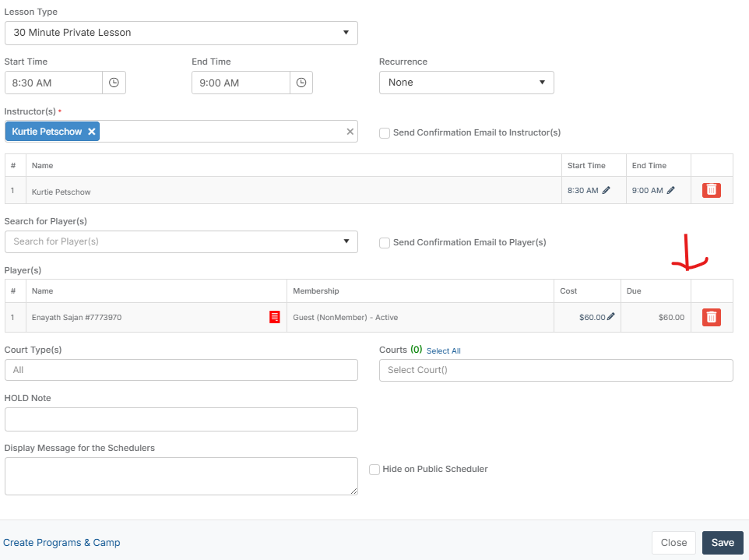Screen dimensions: 749x560
Task: Open the Court Type(s) selector
Action: pos(181,370)
